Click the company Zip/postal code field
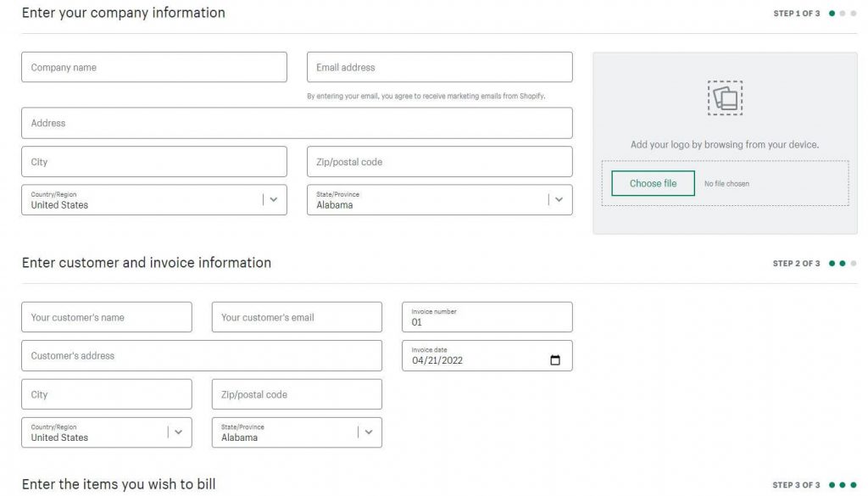 [439, 162]
